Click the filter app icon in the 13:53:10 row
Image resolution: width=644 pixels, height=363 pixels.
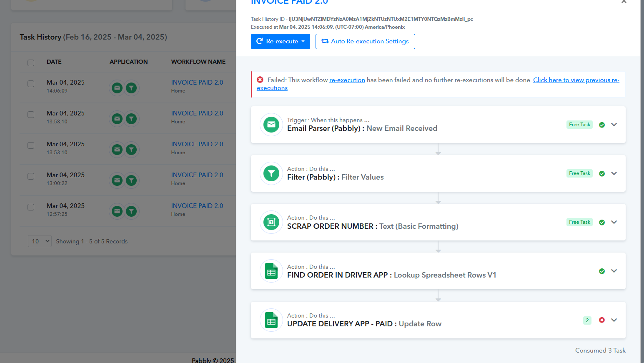click(131, 150)
